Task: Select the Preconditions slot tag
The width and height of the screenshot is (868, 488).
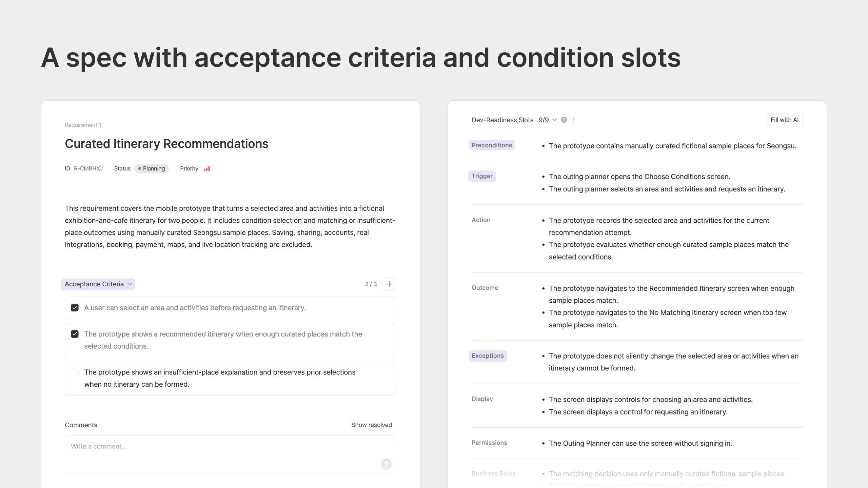Action: (492, 145)
